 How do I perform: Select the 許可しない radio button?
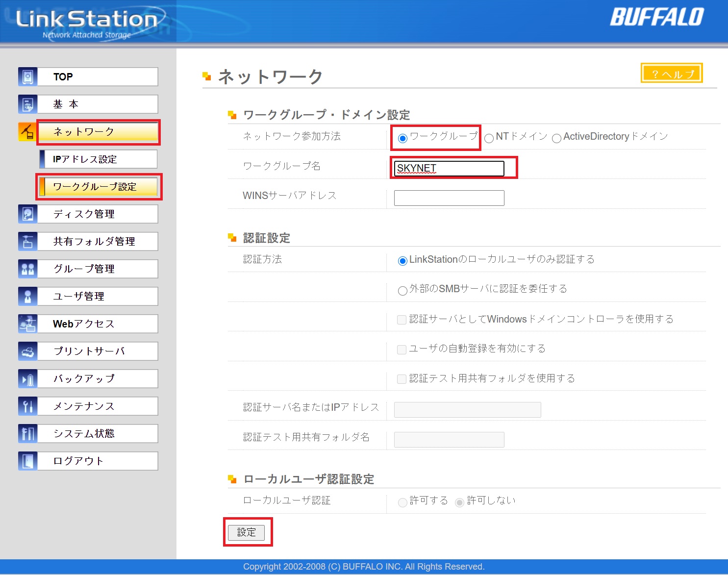pyautogui.click(x=459, y=502)
